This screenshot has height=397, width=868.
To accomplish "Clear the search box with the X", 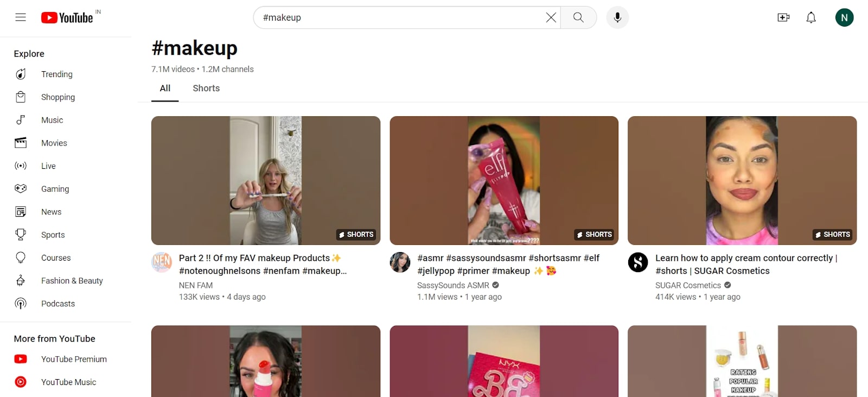I will click(x=551, y=17).
